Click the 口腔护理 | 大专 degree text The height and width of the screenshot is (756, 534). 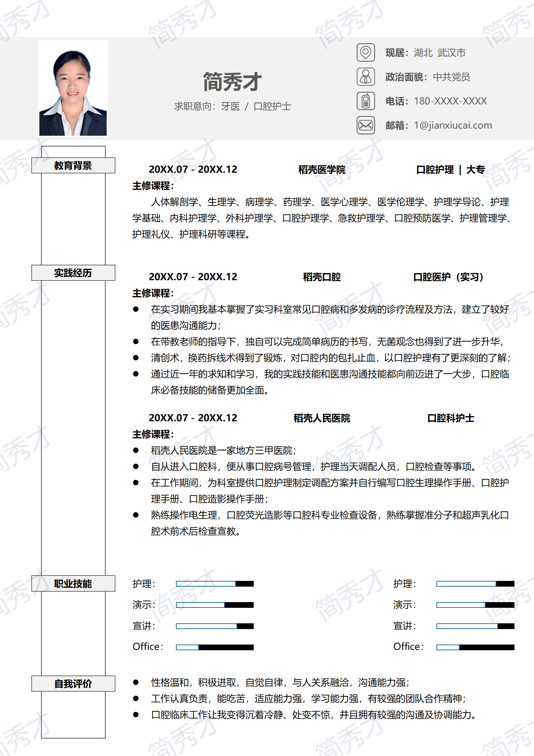coord(451,170)
